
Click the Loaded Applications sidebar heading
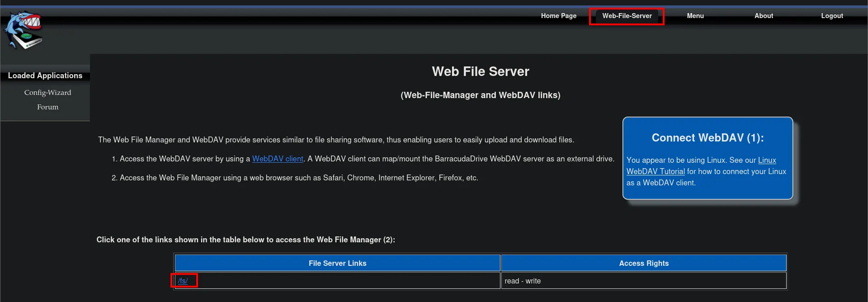point(45,75)
